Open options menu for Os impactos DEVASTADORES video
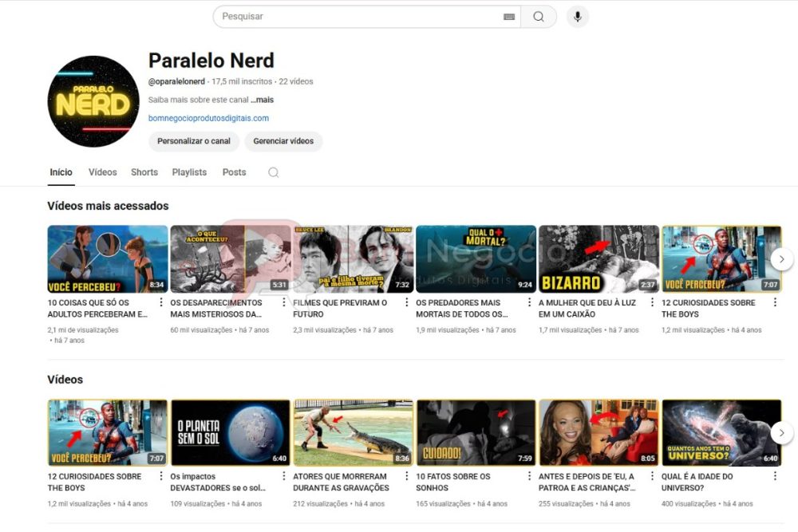The width and height of the screenshot is (798, 532). 284,476
